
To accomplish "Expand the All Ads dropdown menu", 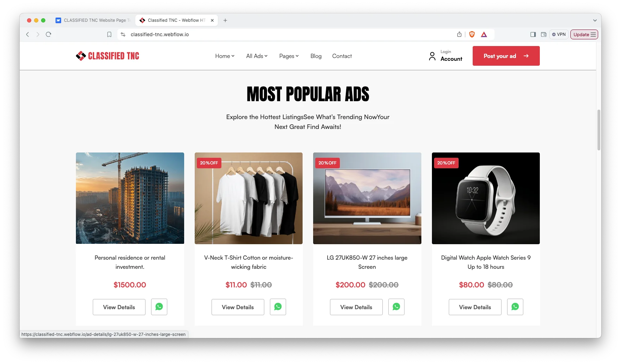I will 257,56.
